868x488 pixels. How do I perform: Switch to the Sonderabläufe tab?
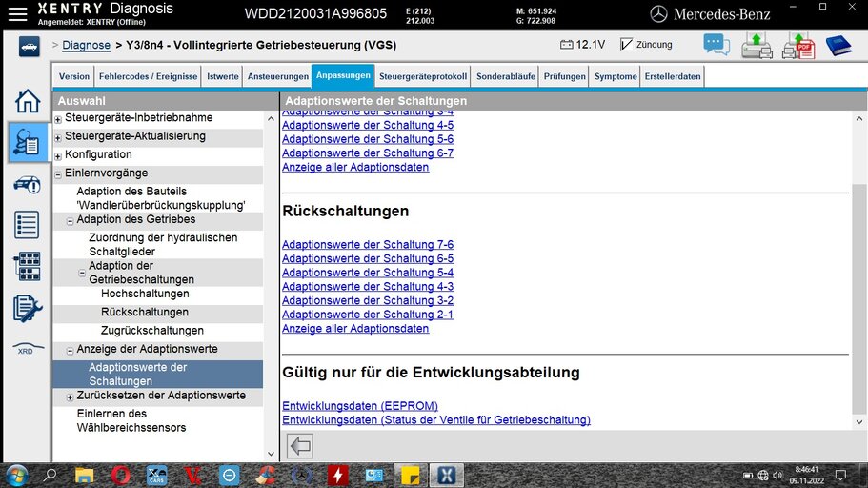[505, 76]
